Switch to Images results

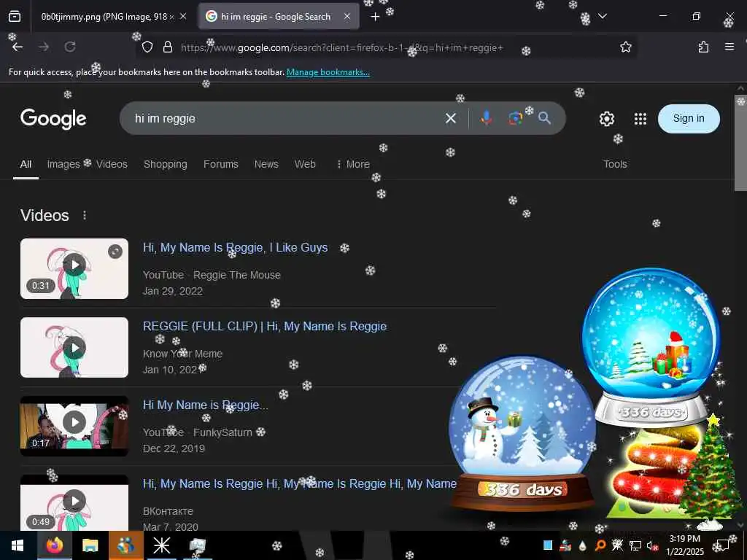pos(63,164)
